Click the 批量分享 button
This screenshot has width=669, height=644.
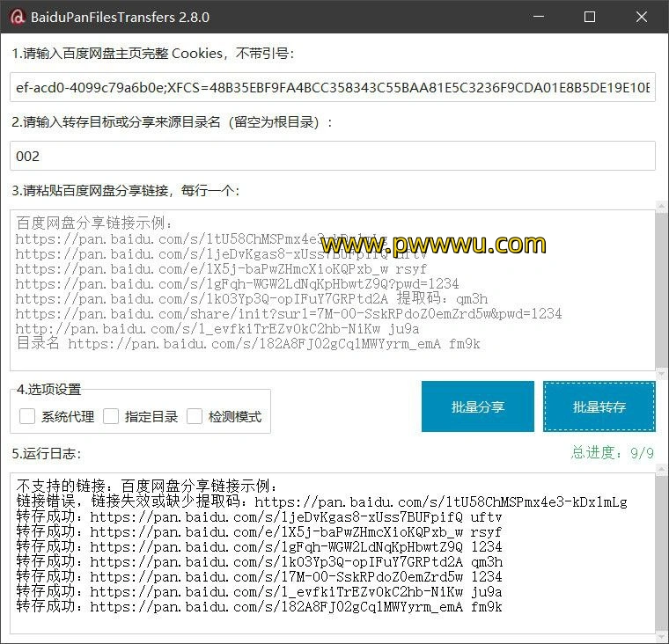[478, 406]
